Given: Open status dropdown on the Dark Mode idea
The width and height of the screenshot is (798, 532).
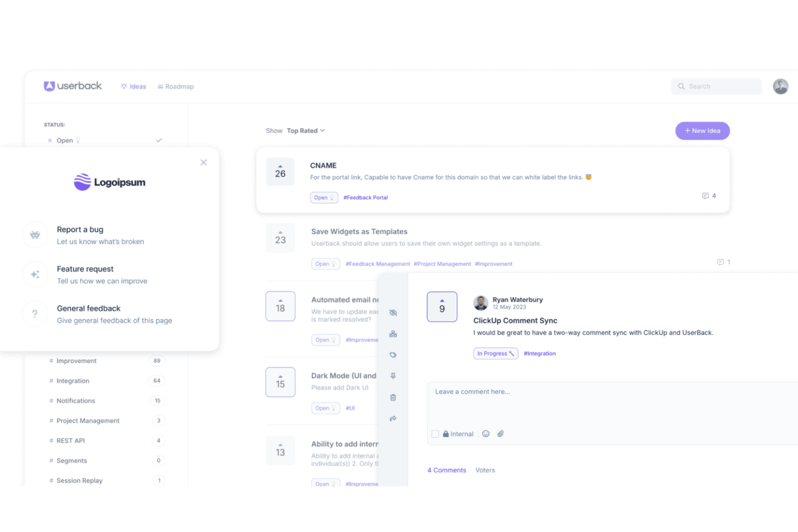Looking at the screenshot, I should (x=326, y=408).
